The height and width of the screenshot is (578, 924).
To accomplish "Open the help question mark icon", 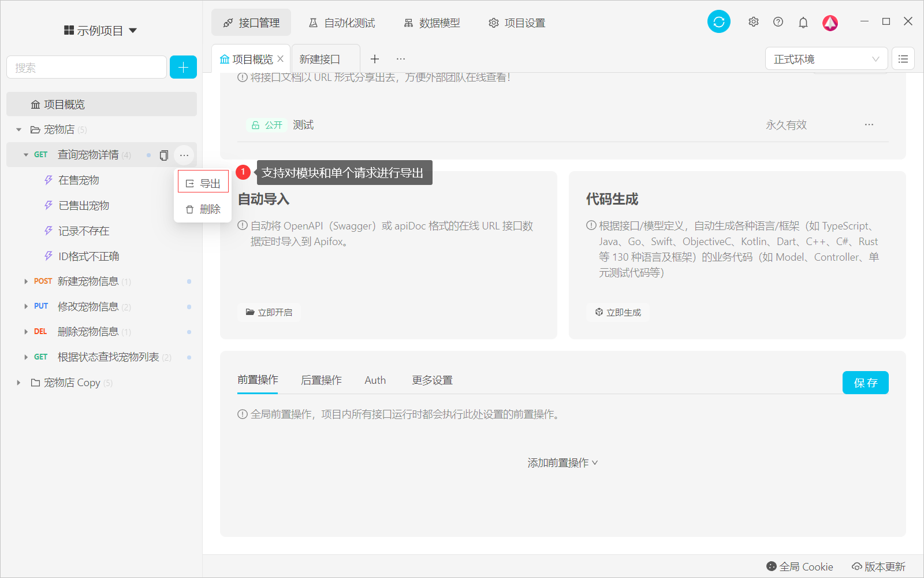I will point(778,22).
